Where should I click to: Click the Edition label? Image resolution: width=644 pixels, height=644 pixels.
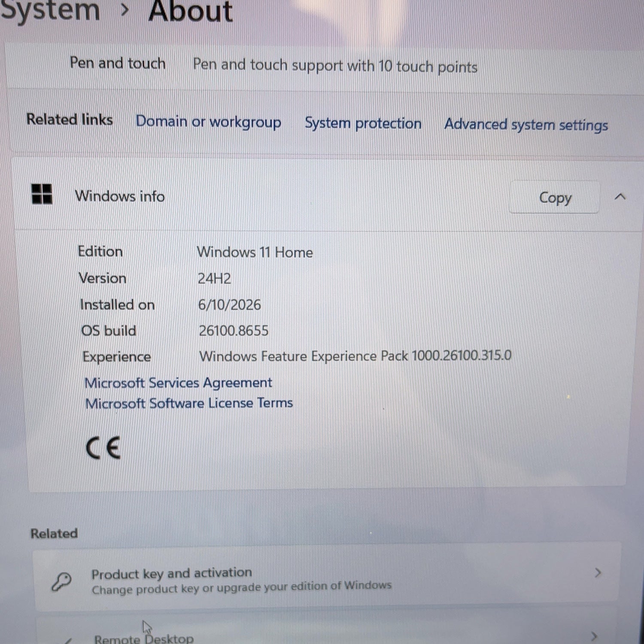(100, 251)
